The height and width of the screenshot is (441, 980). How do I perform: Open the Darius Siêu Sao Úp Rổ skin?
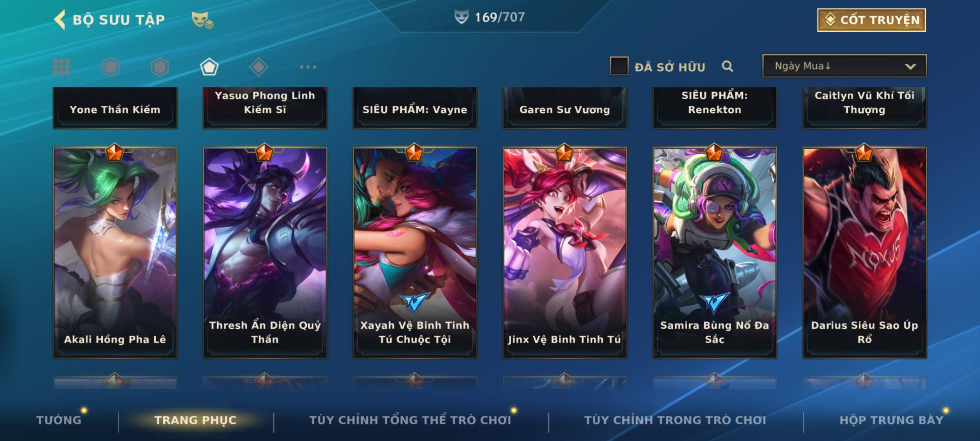tap(864, 253)
